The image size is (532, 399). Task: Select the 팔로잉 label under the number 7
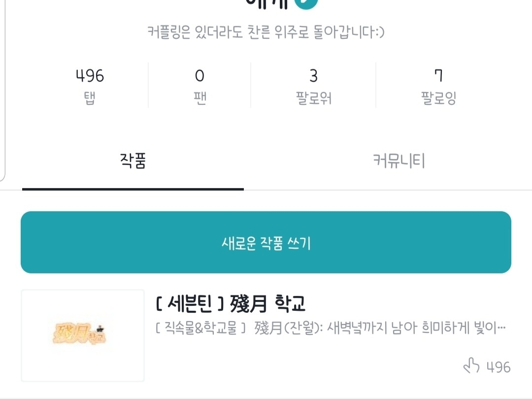click(x=438, y=98)
